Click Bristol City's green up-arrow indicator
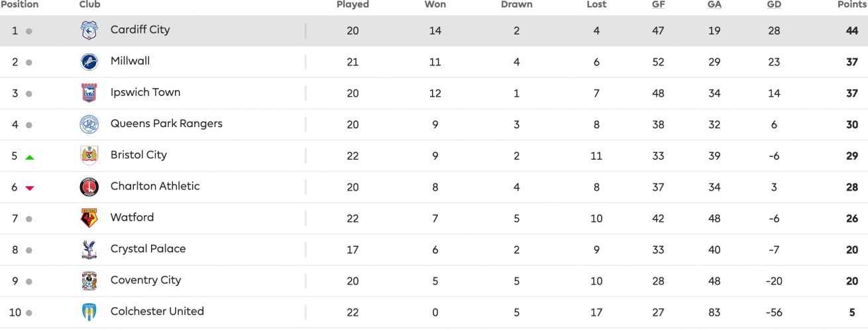The image size is (868, 331). pos(29,157)
